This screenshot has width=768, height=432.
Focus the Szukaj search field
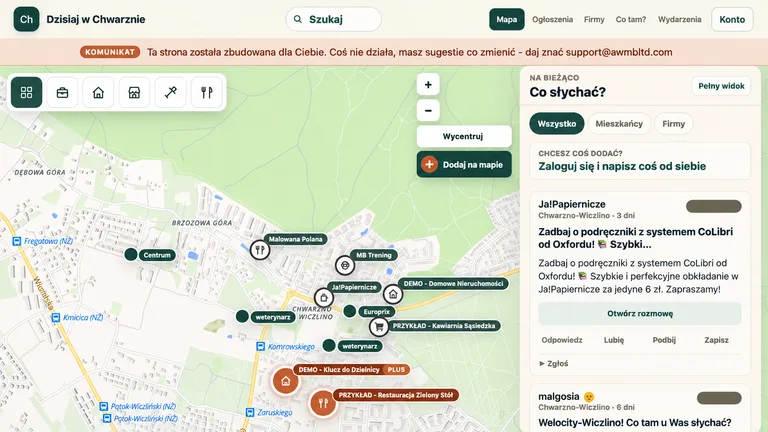click(334, 20)
